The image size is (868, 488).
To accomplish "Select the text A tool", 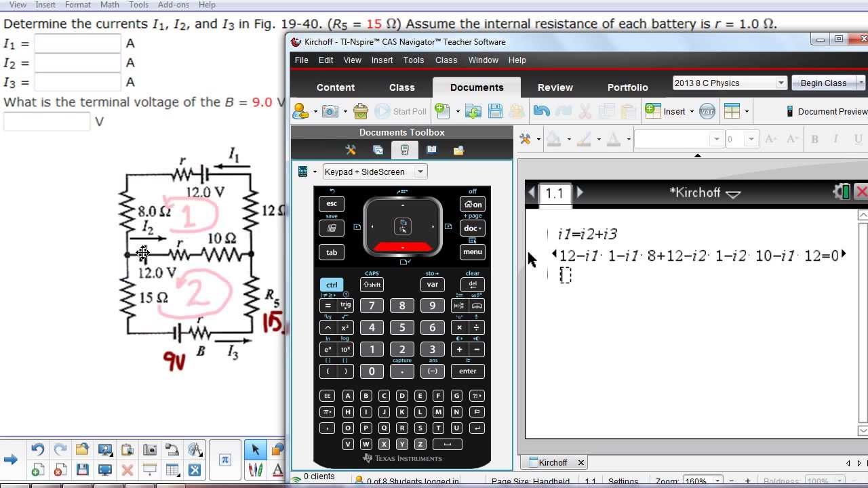I will pos(277,470).
